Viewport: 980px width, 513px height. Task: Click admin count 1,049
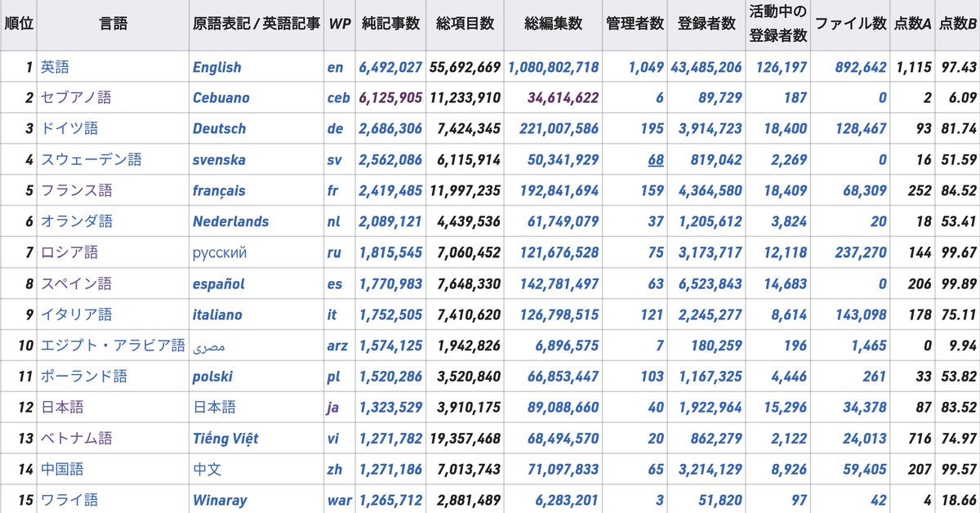[x=646, y=68]
